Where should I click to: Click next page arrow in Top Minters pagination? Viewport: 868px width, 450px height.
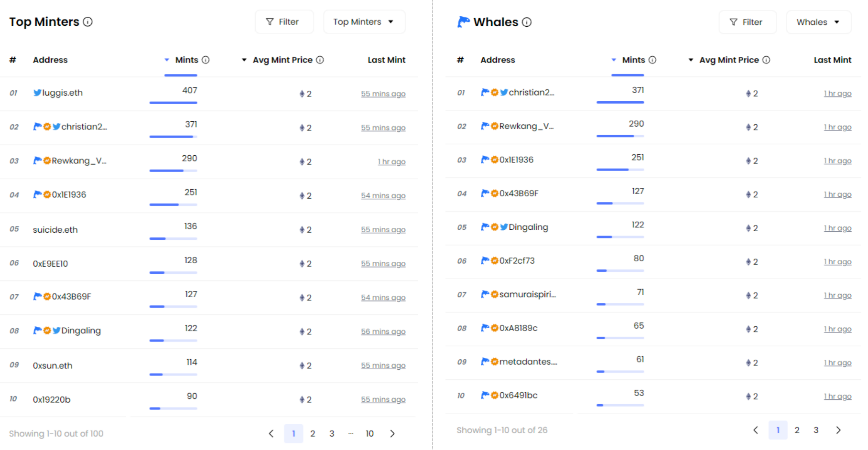pos(392,434)
